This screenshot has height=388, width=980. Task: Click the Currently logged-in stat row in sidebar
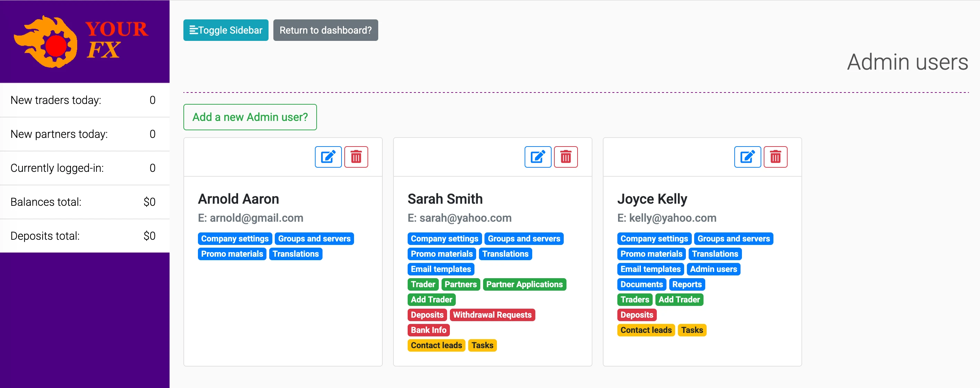pyautogui.click(x=84, y=168)
